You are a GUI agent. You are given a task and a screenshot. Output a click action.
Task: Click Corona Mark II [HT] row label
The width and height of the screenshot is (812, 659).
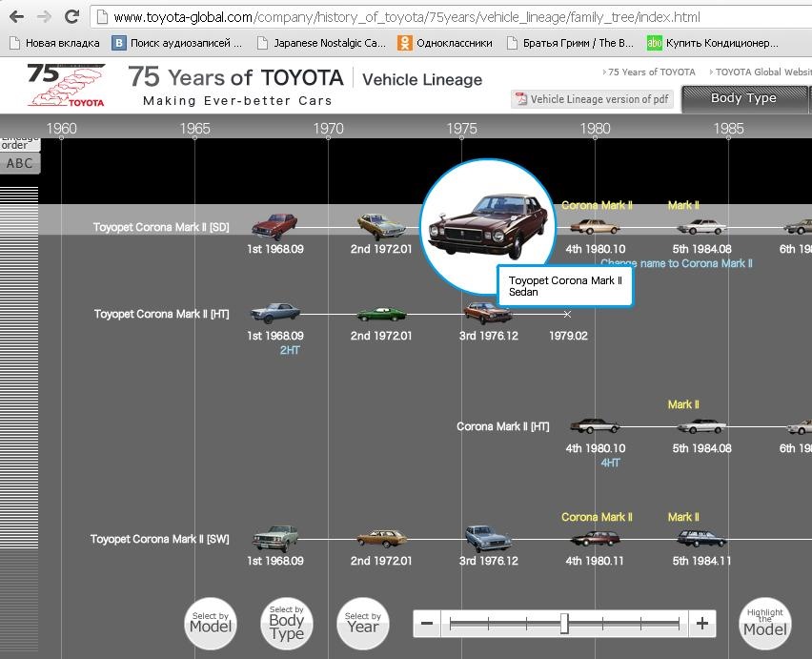503,426
